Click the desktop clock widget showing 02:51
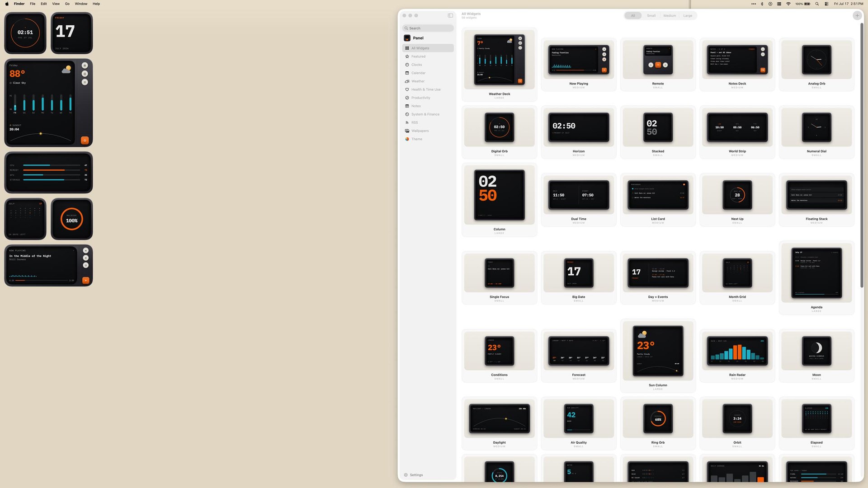Screen dimensions: 868x488 pyautogui.click(x=25, y=33)
